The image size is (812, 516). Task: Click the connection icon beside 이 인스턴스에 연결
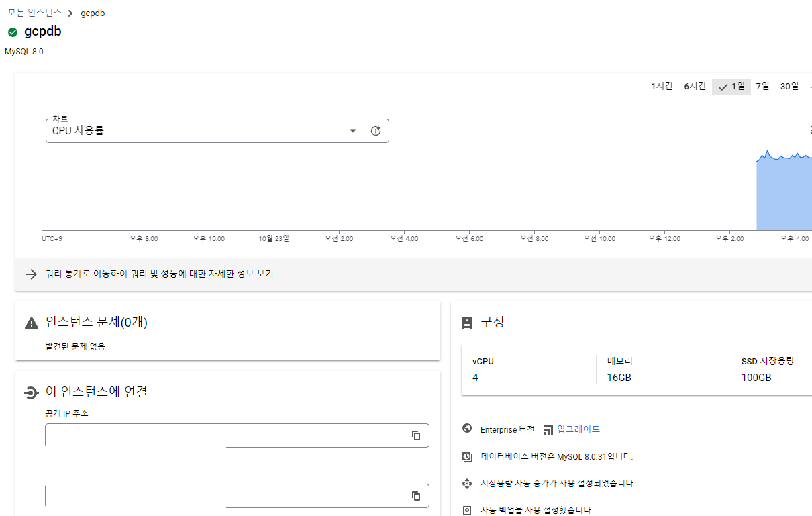[x=31, y=393]
